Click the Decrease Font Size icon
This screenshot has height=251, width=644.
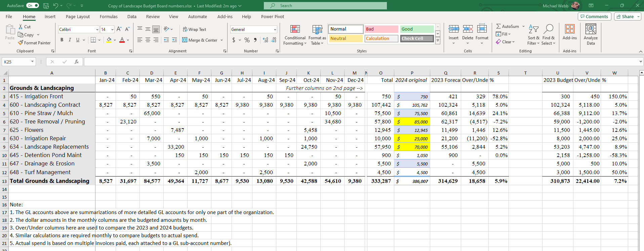point(127,30)
